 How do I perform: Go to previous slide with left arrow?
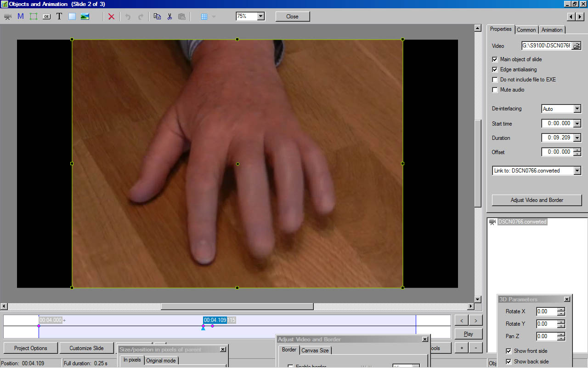[571, 17]
